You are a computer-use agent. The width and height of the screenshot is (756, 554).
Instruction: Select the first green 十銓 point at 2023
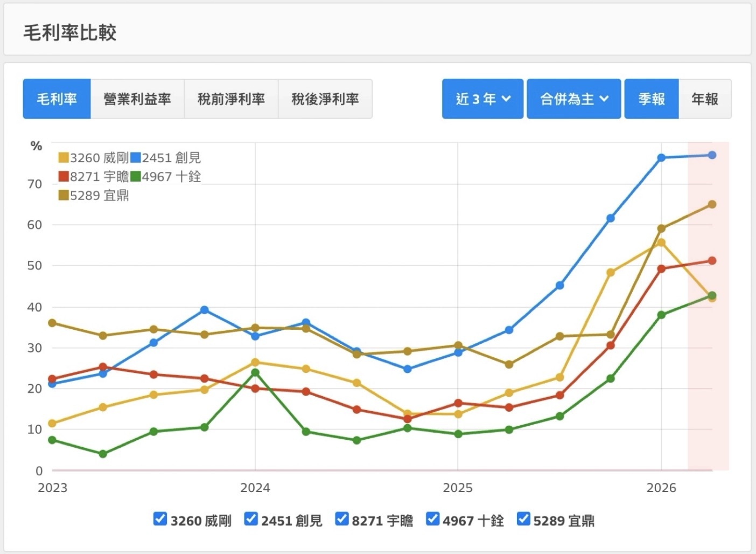click(x=52, y=440)
